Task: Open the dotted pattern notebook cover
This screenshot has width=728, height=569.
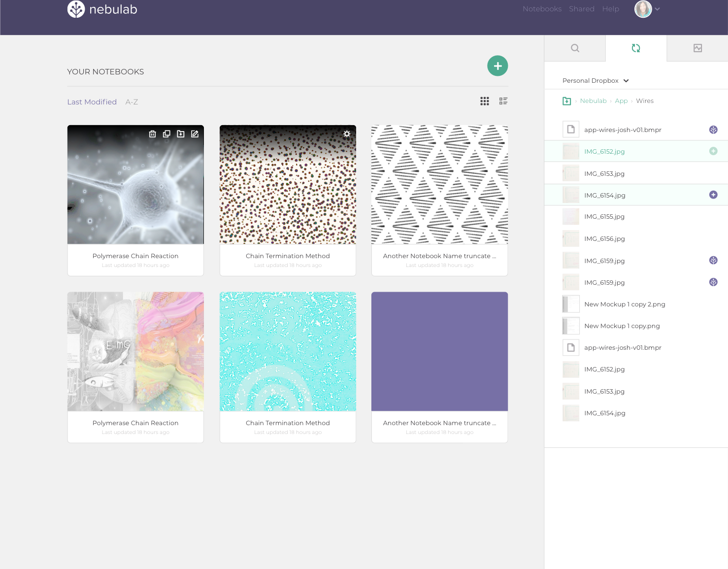Action: tap(288, 185)
